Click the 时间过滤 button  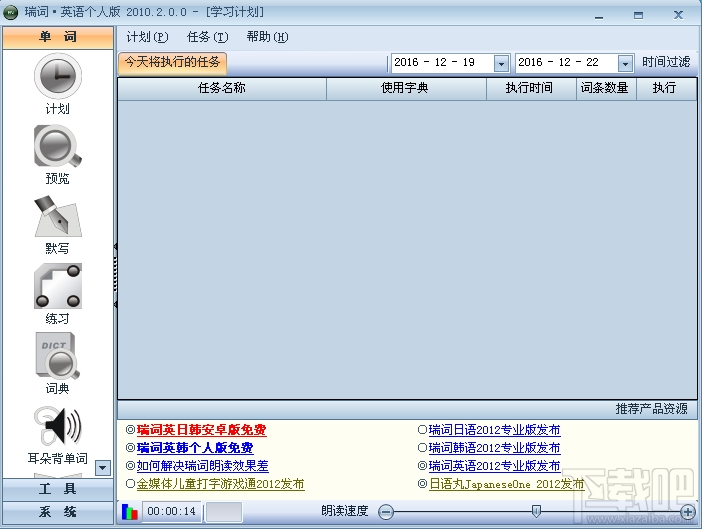pyautogui.click(x=666, y=62)
